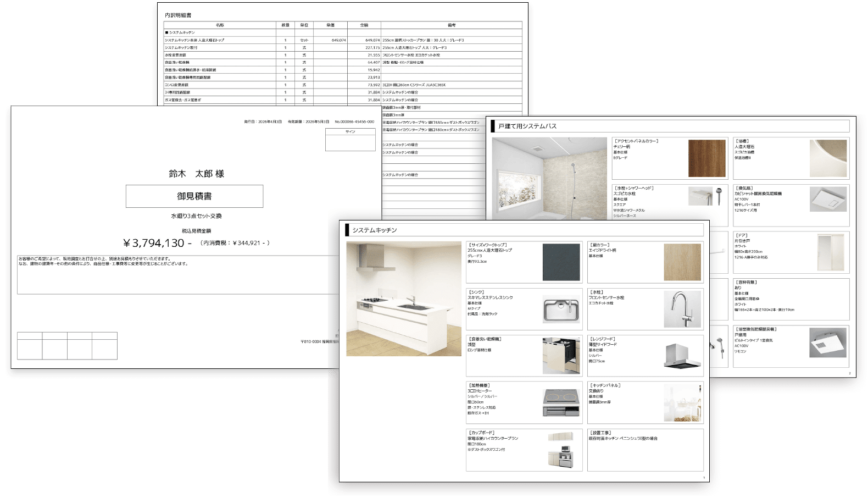The height and width of the screenshot is (497, 868).
Task: Click the dark gray worktop color swatch
Action: click(x=561, y=262)
